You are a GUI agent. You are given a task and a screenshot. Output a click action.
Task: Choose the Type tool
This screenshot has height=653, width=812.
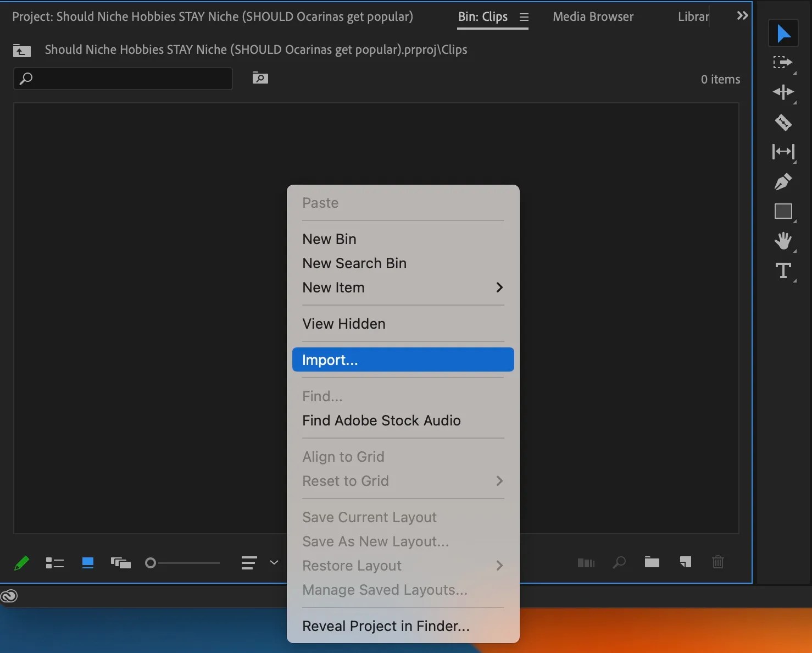tap(783, 270)
